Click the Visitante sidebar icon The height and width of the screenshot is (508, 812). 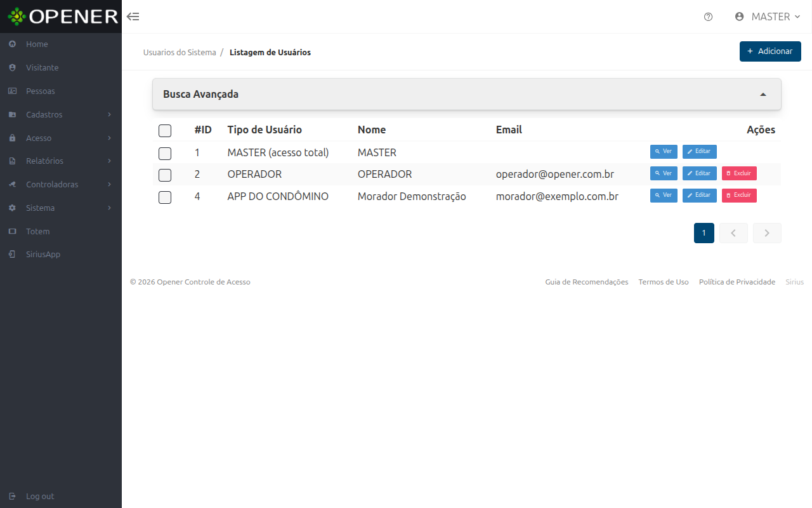12,67
